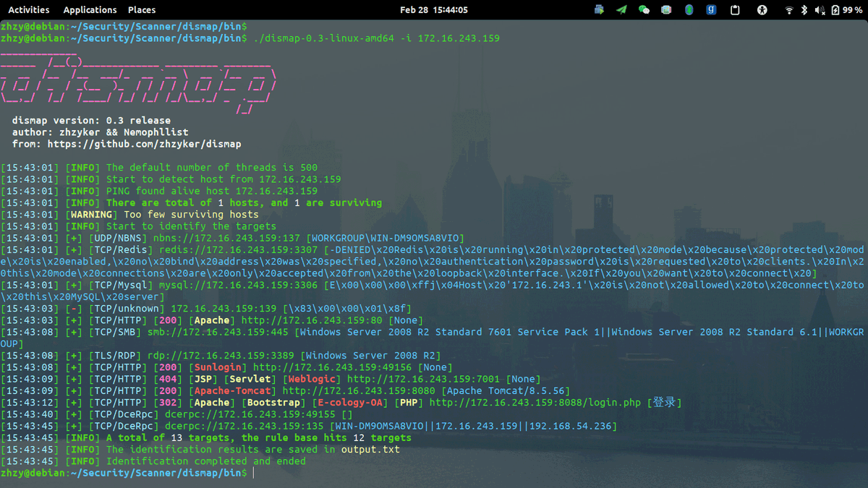Click the 8088/login.php URL
The width and height of the screenshot is (868, 488).
(535, 403)
